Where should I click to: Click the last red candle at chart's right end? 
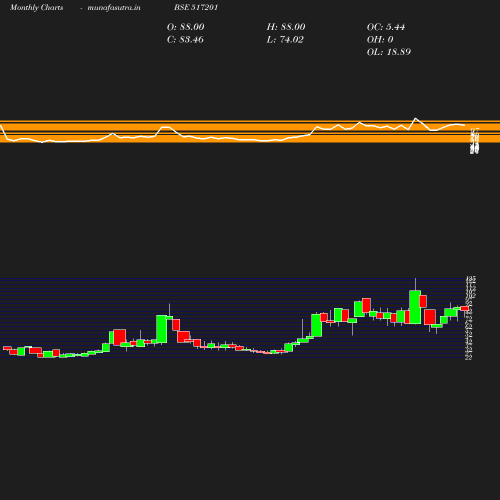tap(465, 308)
